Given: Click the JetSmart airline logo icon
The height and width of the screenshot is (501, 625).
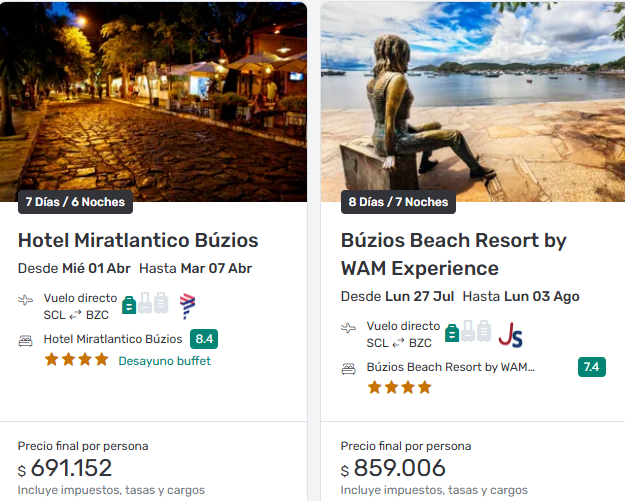Looking at the screenshot, I should [x=510, y=334].
